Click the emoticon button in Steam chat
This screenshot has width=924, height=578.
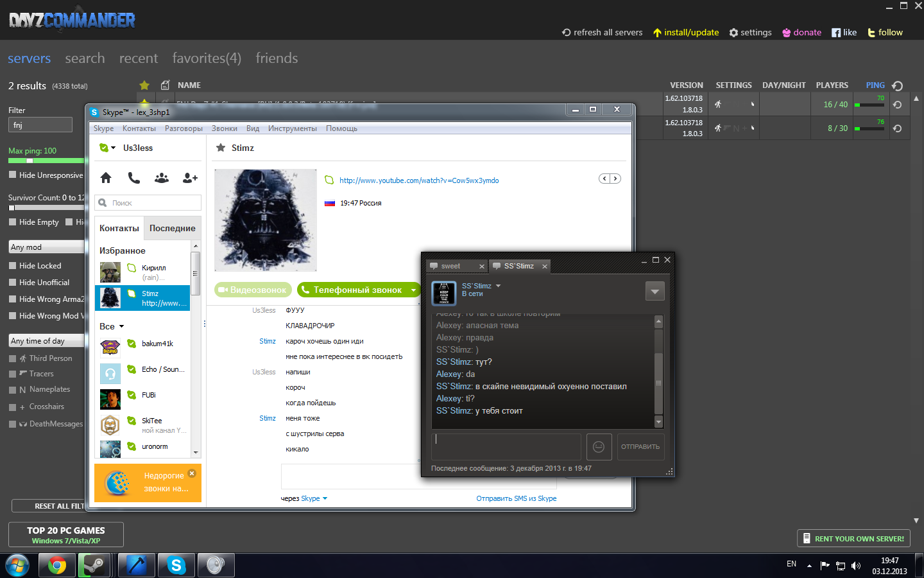tap(599, 447)
